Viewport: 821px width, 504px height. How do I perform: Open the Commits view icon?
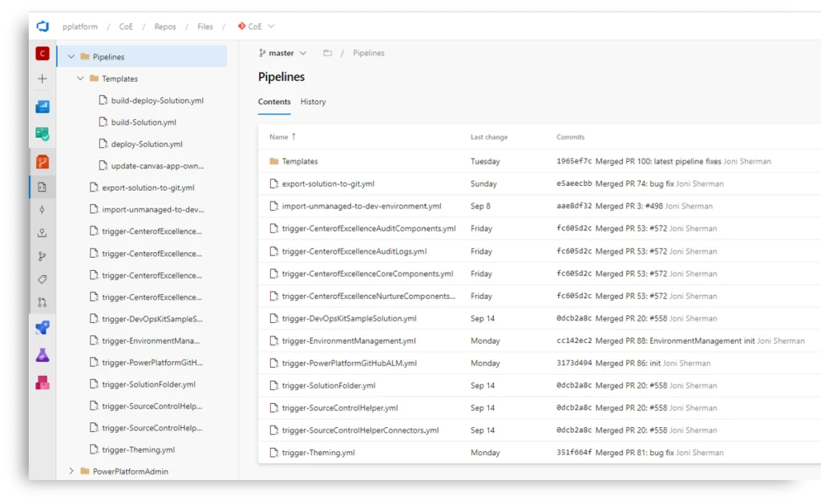(x=42, y=210)
